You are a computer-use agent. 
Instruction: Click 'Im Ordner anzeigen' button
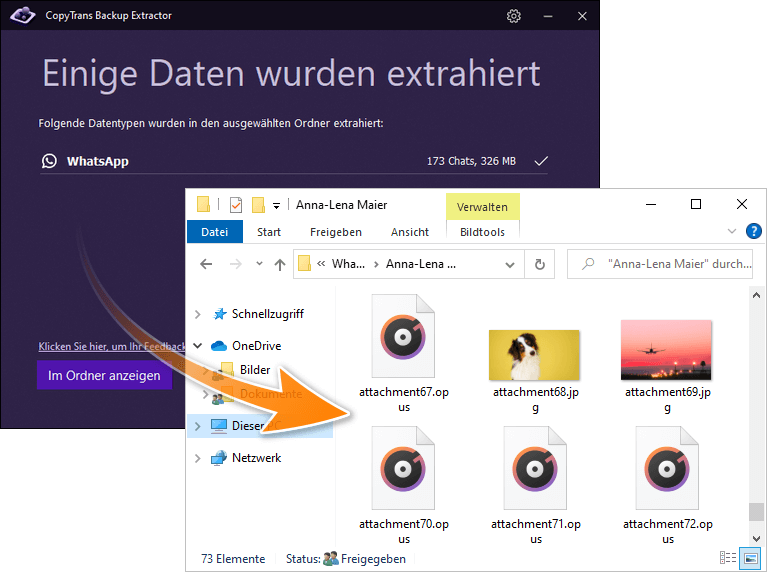click(104, 375)
